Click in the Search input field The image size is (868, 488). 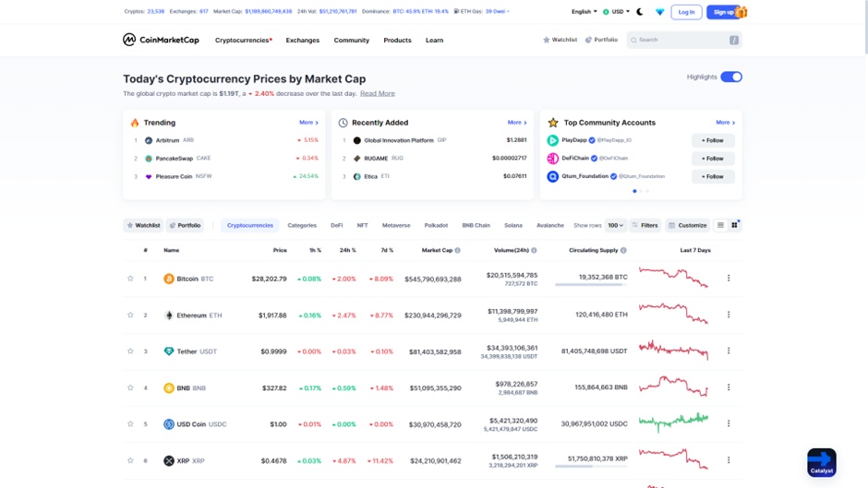point(683,40)
